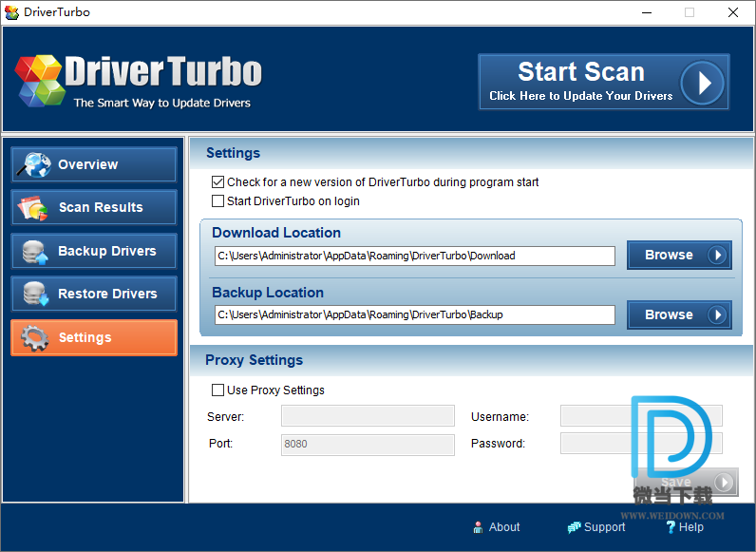Click the DriverTurbo title bar icon
756x552 pixels.
coord(11,12)
